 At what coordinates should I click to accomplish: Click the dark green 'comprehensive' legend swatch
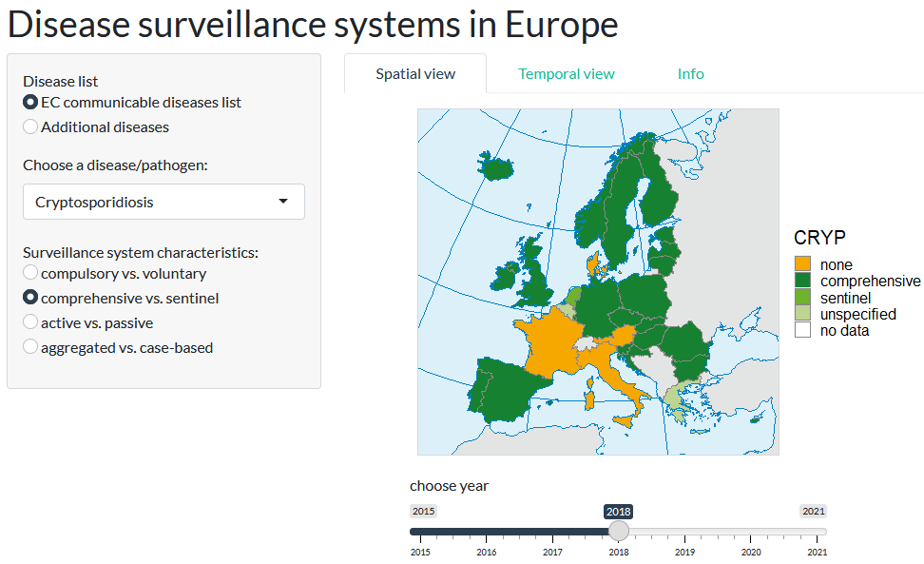click(x=802, y=280)
